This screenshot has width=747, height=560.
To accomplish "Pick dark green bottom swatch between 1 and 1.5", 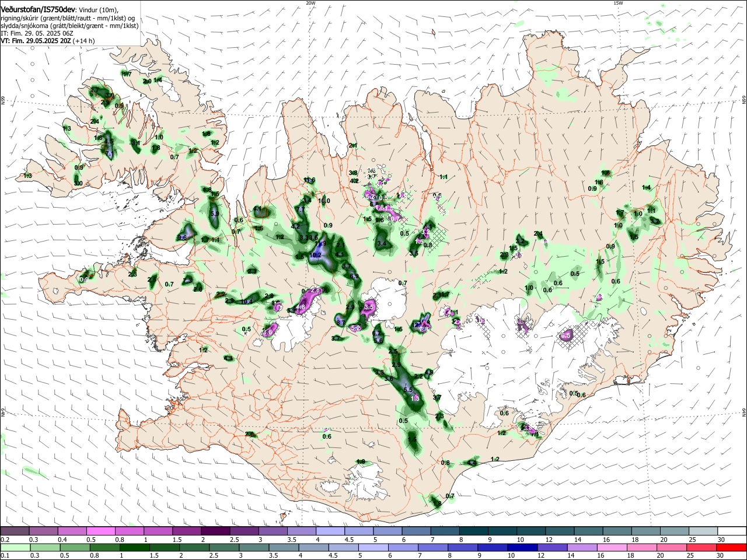I will (134, 547).
